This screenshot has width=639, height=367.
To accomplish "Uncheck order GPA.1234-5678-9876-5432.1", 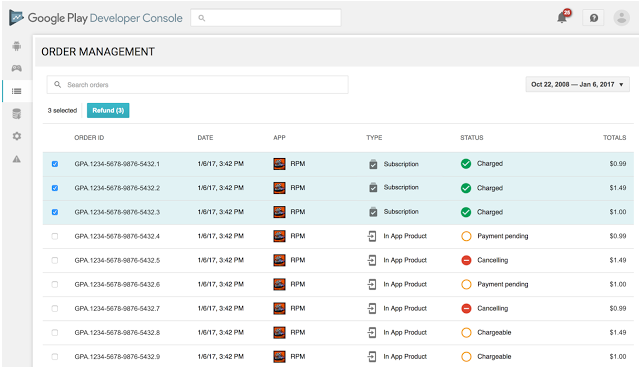I will pyautogui.click(x=55, y=164).
